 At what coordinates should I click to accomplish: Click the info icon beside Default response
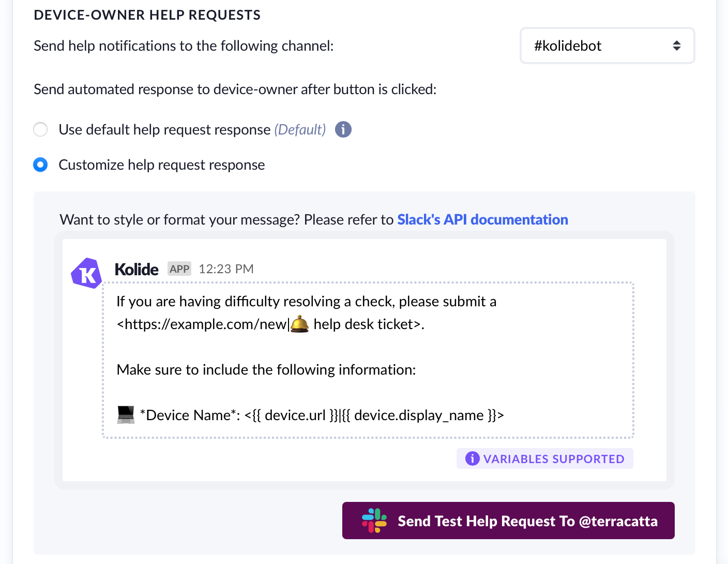point(343,129)
